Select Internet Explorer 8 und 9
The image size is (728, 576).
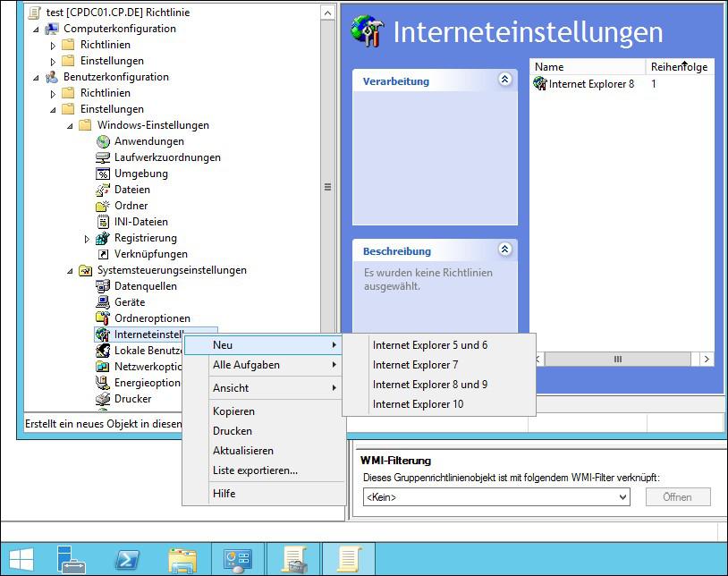439,385
